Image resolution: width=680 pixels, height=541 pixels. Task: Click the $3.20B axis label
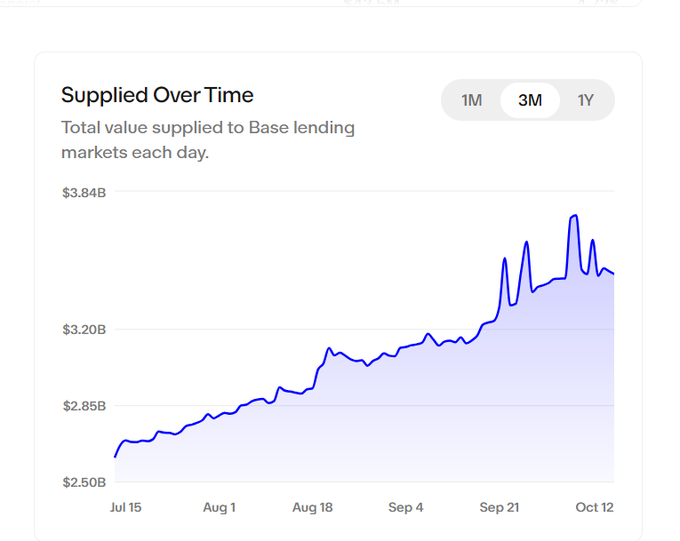[x=84, y=330]
